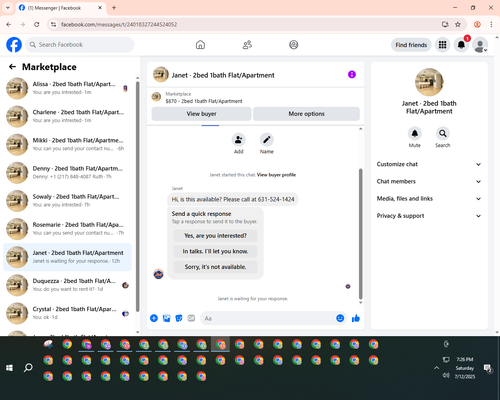Open the apps grid menu icon

[442, 45]
